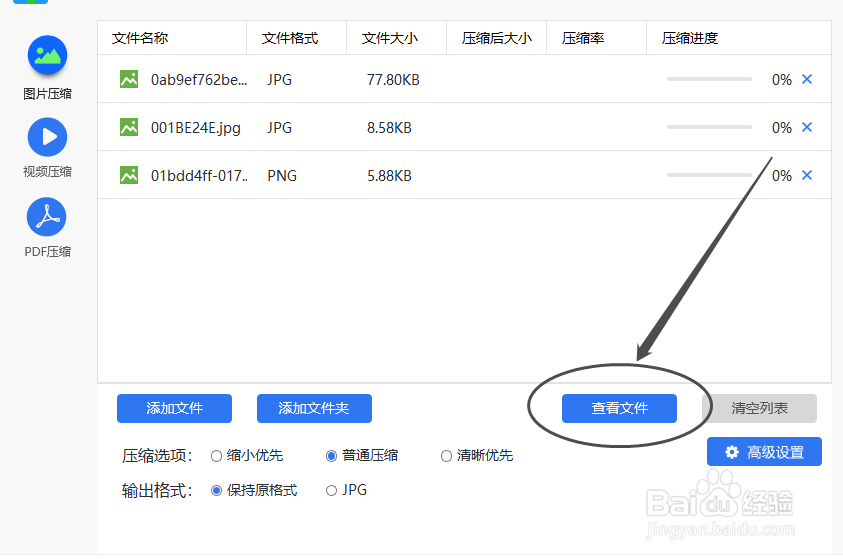This screenshot has height=559, width=843.
Task: Click 压缩选项 label
Action: pos(157,456)
